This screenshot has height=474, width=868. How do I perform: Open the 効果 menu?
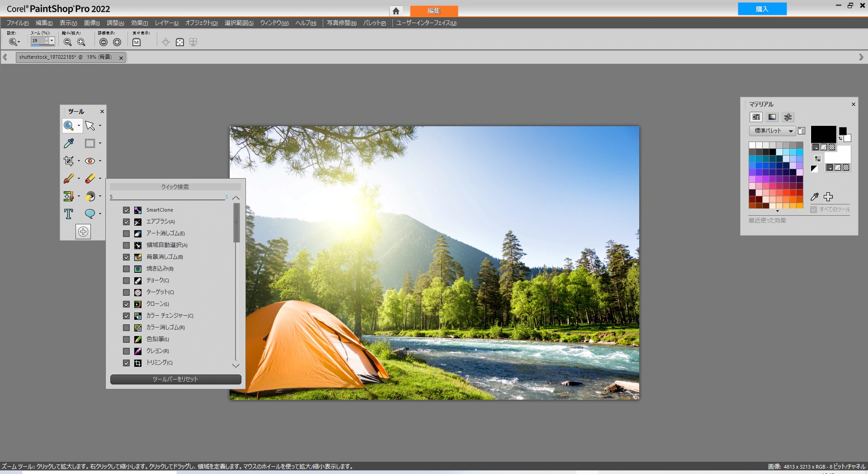click(x=139, y=23)
